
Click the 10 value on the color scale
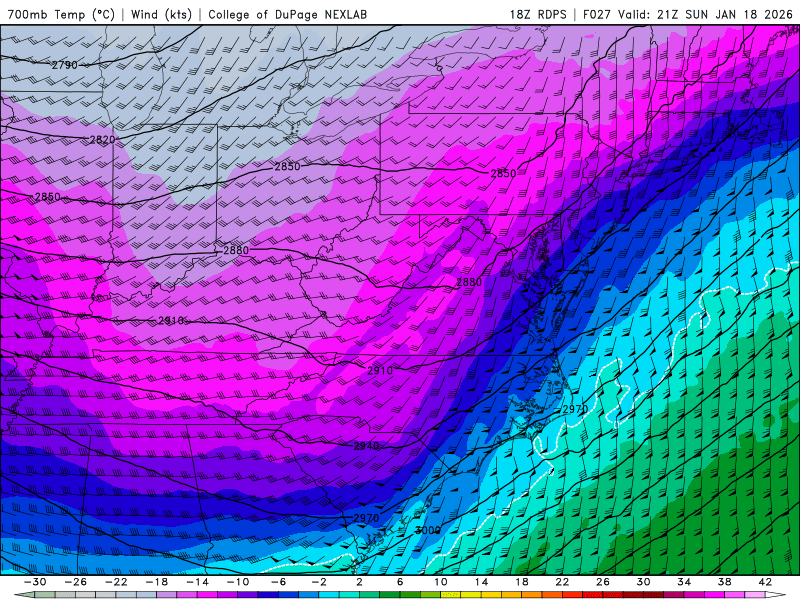click(x=440, y=582)
